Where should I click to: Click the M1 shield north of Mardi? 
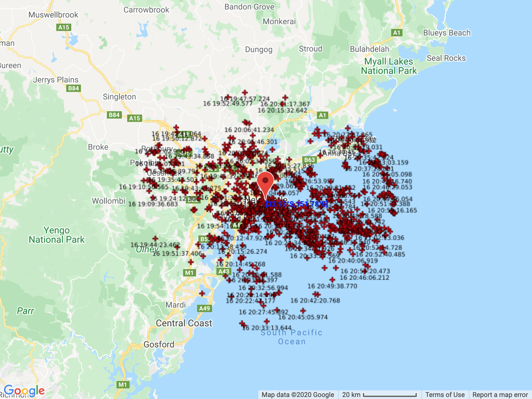point(189,273)
